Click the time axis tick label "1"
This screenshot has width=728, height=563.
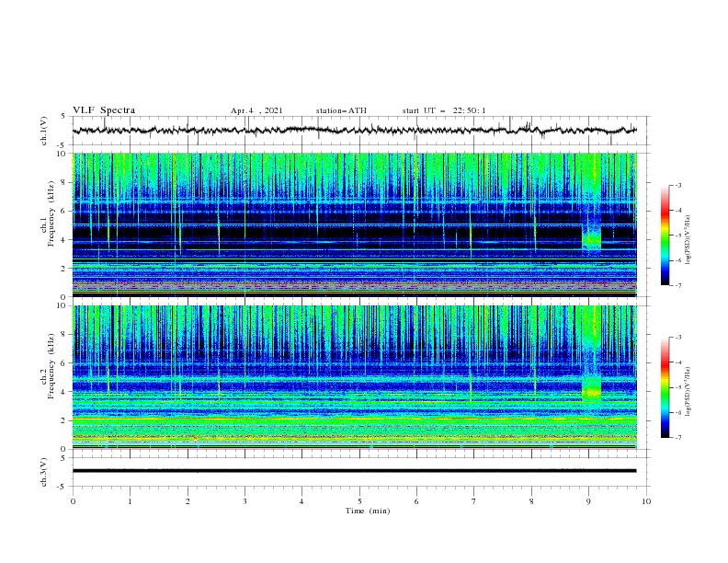click(x=131, y=501)
